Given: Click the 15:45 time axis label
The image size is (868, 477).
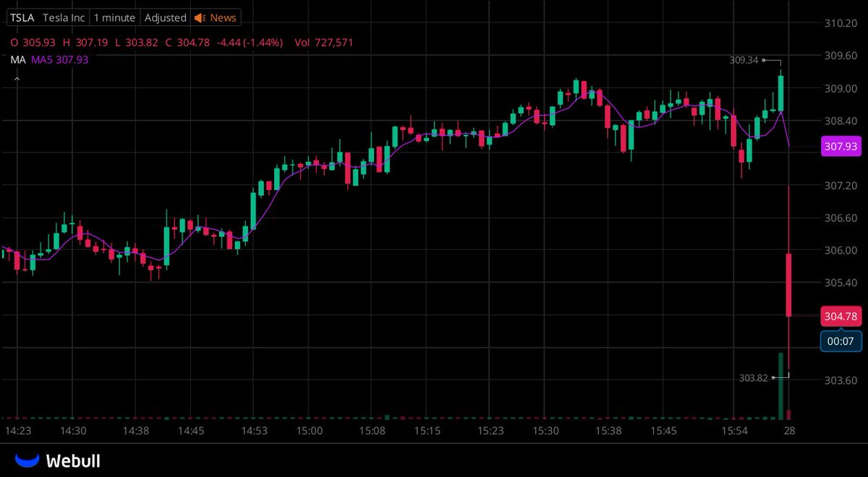Looking at the screenshot, I should coord(663,430).
